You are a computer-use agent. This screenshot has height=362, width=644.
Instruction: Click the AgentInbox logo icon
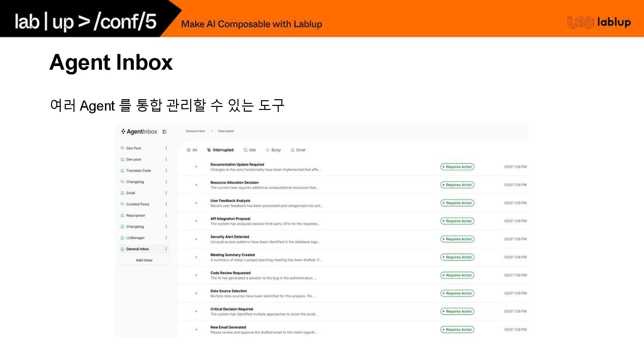click(x=123, y=131)
